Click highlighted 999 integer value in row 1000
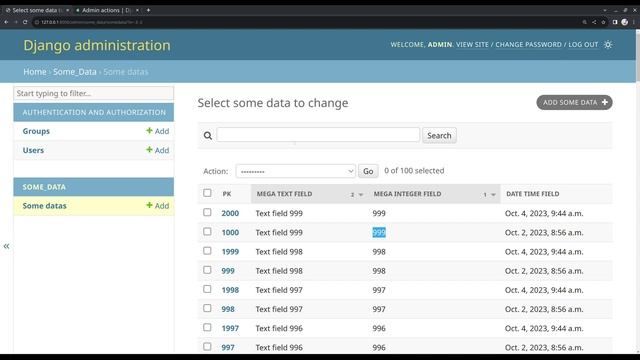 coord(379,232)
